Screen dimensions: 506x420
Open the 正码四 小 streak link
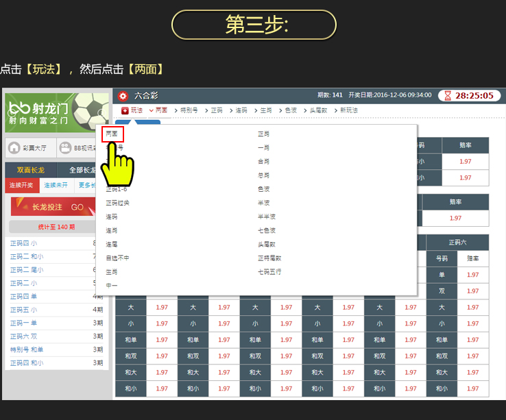pyautogui.click(x=24, y=243)
